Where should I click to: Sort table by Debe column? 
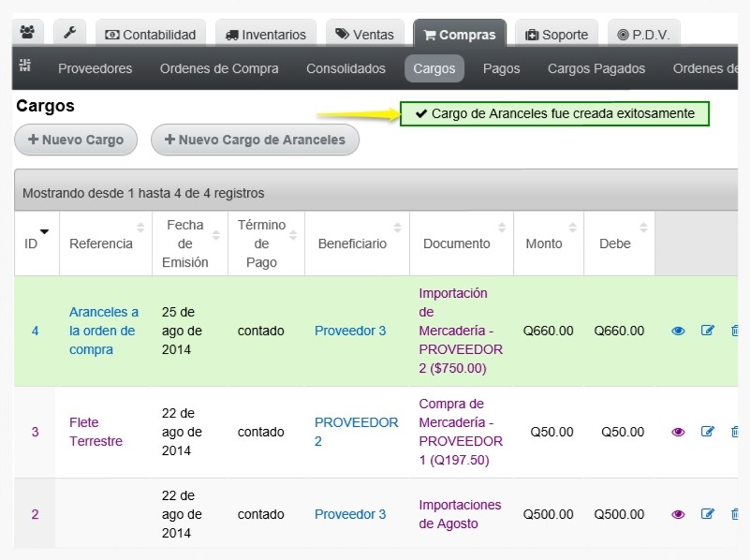click(620, 243)
